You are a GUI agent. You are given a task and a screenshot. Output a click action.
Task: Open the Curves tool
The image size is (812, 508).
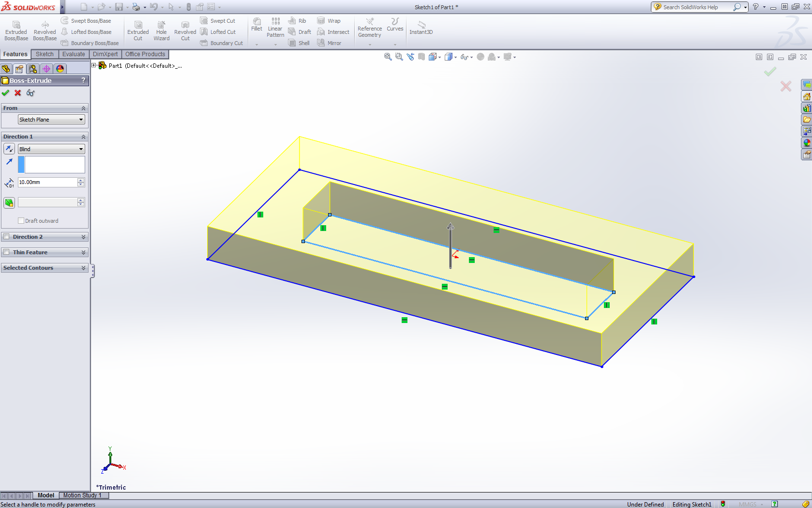tap(395, 25)
